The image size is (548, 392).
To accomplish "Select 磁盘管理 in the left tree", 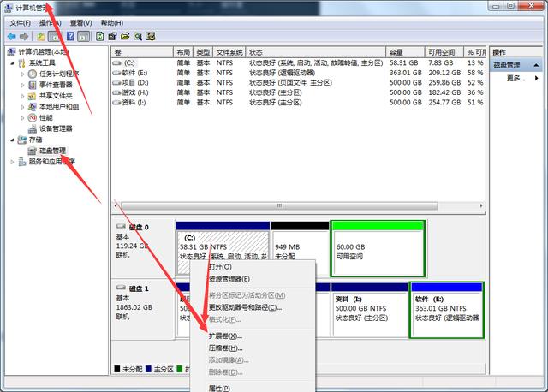I will tap(51, 151).
